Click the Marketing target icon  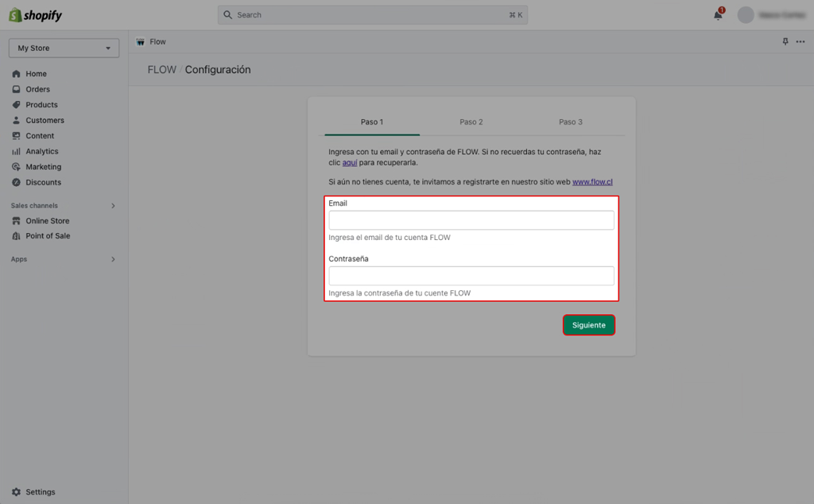click(x=16, y=167)
